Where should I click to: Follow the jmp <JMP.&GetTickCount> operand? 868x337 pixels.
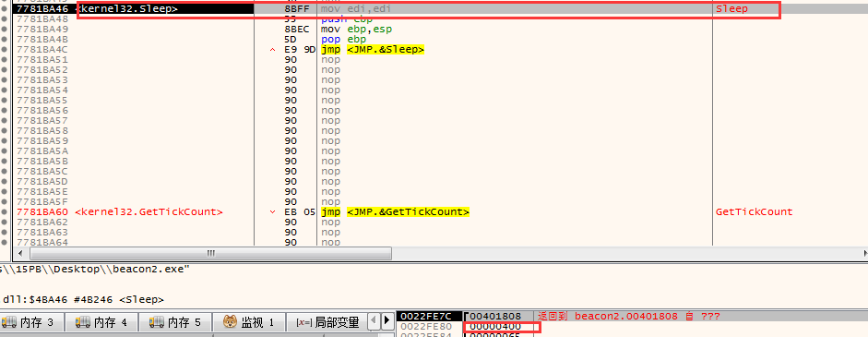click(409, 211)
